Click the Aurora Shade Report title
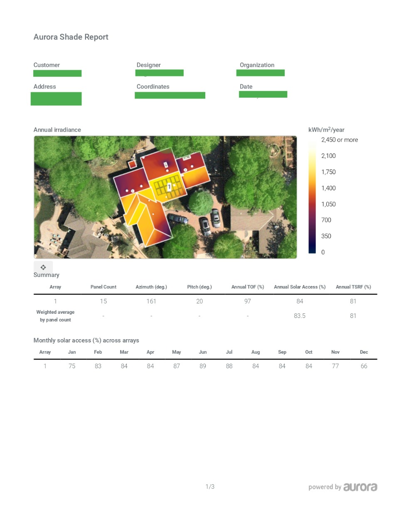Screen dimensions: 411x532 pos(71,37)
